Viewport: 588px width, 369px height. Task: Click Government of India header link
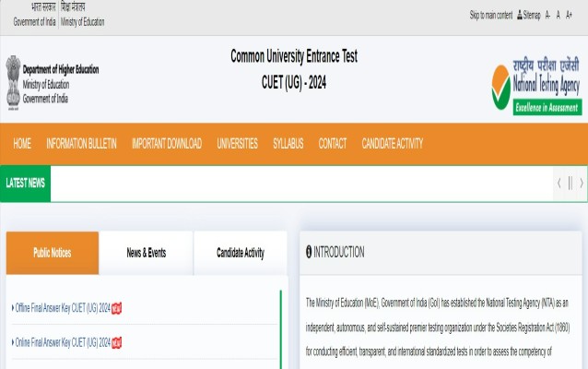34,22
